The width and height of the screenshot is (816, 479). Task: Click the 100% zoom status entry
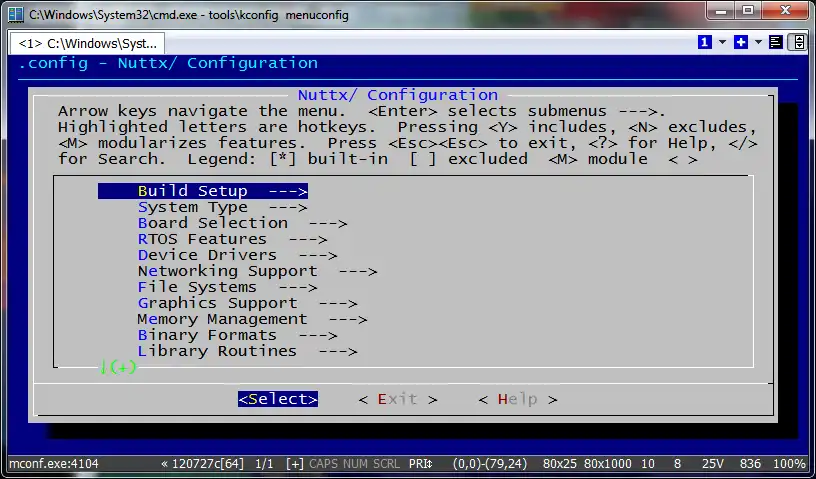click(789, 463)
